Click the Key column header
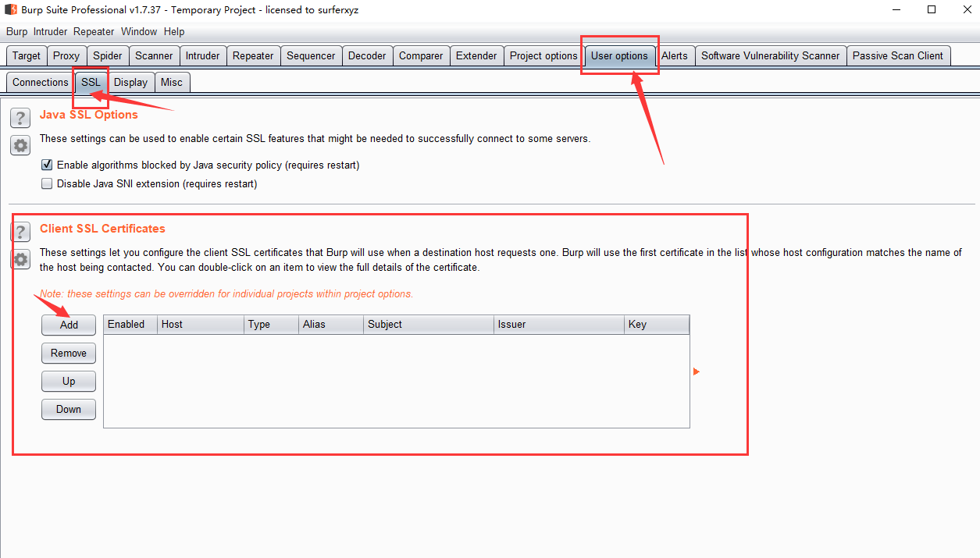The width and height of the screenshot is (980, 558). pyautogui.click(x=657, y=325)
